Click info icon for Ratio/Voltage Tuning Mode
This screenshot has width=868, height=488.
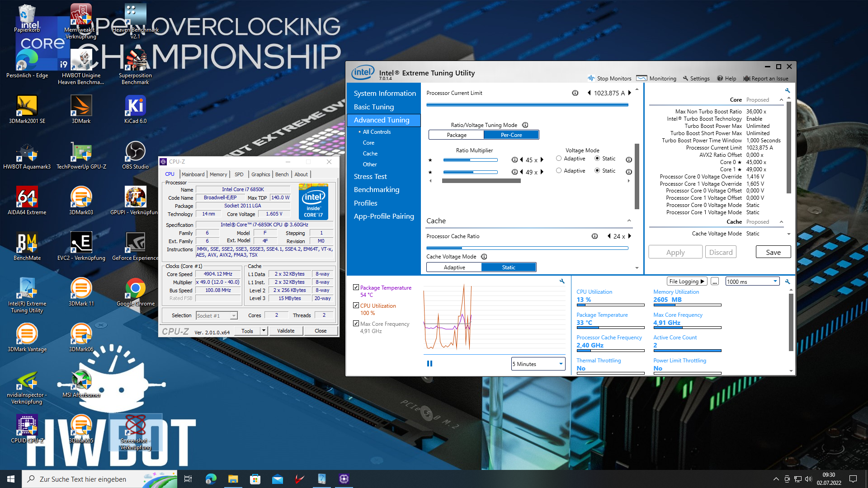[x=525, y=125]
